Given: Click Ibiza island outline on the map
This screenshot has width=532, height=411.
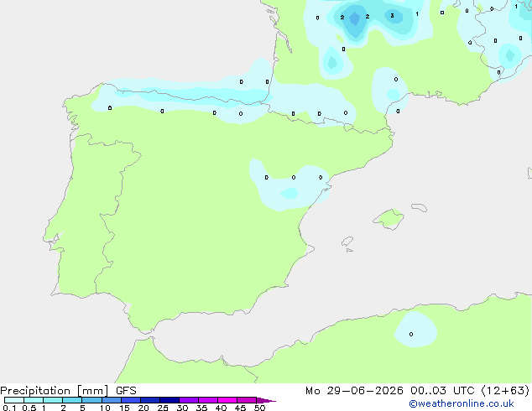Looking at the screenshot, I should click(347, 242).
